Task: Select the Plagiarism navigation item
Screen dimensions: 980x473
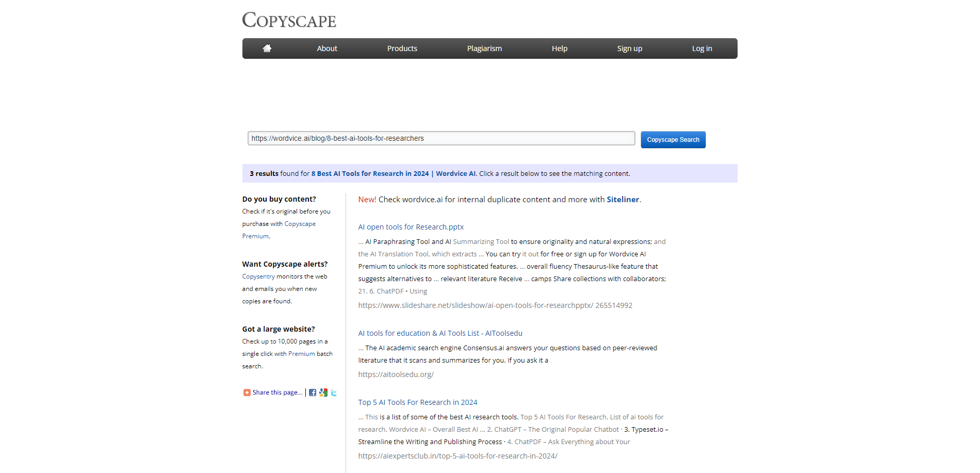Action: click(x=484, y=48)
